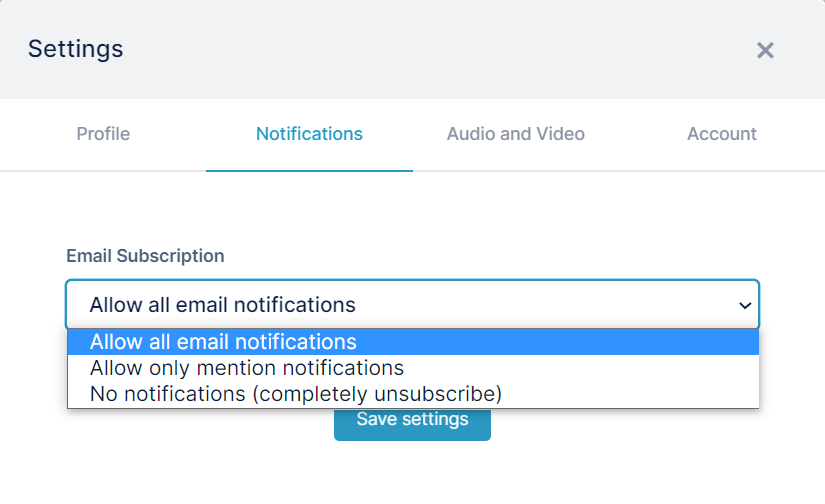
Task: Click the Save settings button
Action: point(412,423)
